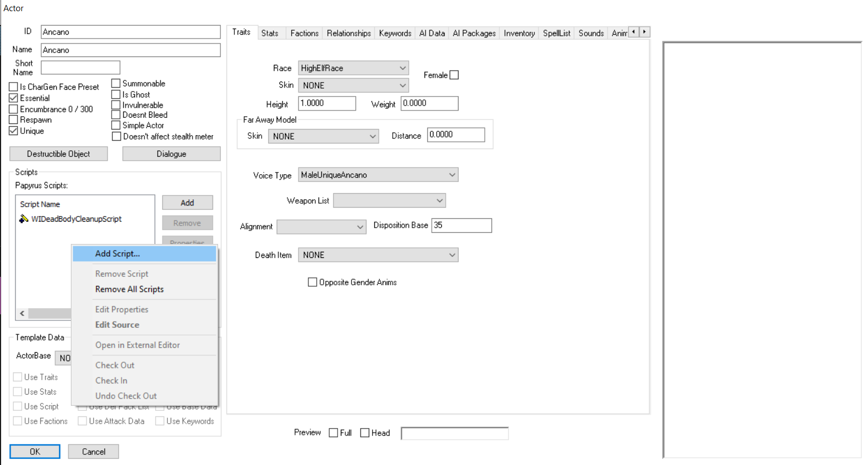Click inside the Disposition Base field
Image resolution: width=868 pixels, height=465 pixels.
pos(461,226)
